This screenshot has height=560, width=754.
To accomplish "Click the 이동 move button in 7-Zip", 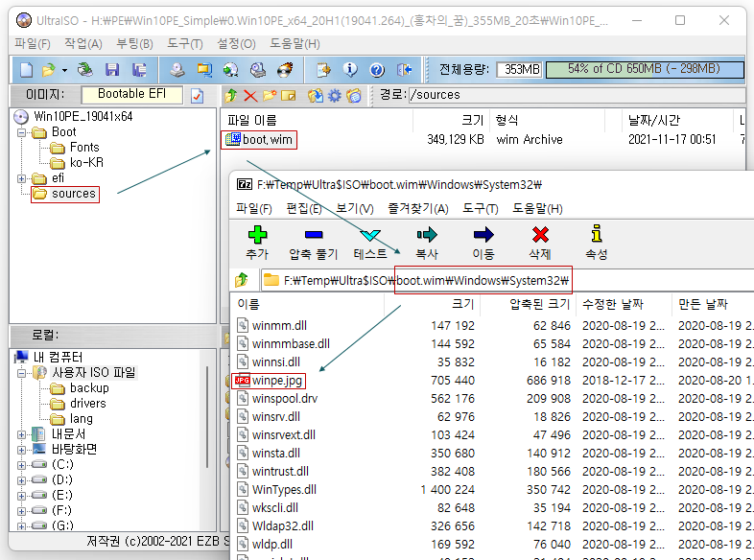I will tap(483, 243).
